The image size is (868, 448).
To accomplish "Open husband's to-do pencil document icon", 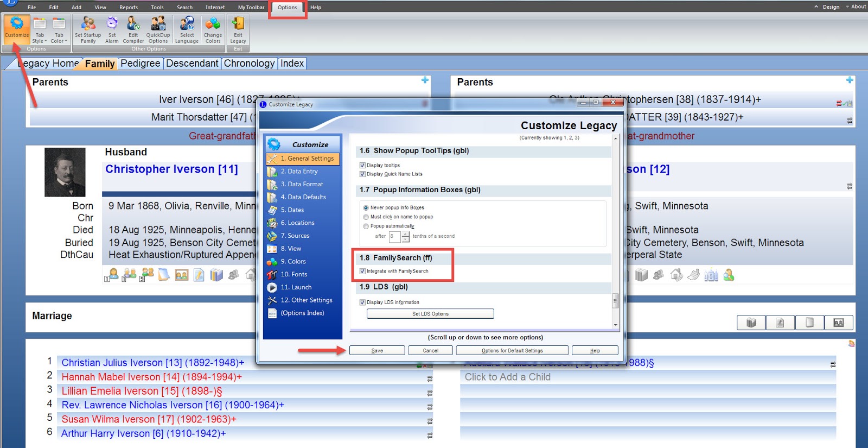I will click(x=199, y=275).
